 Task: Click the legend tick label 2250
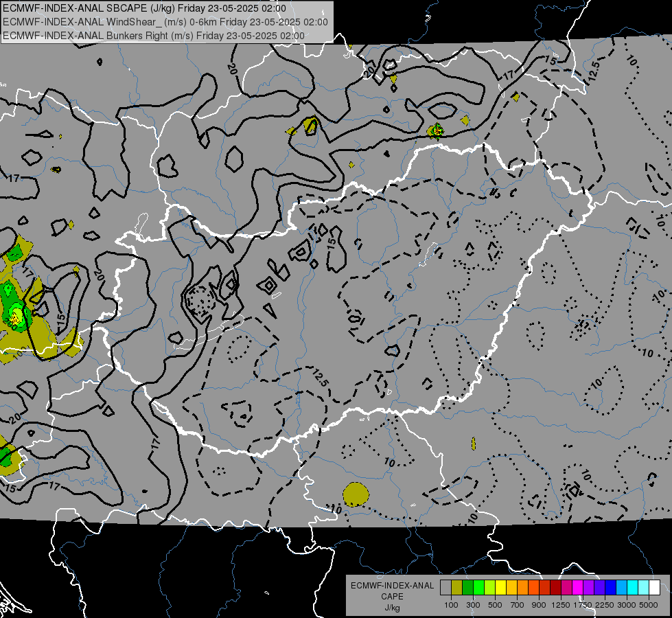[605, 605]
